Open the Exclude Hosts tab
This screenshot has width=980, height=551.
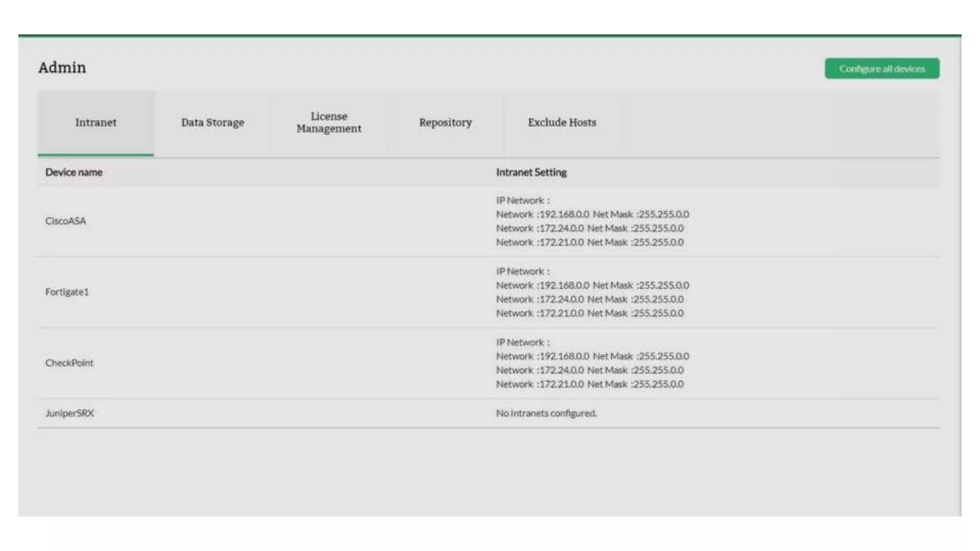562,122
